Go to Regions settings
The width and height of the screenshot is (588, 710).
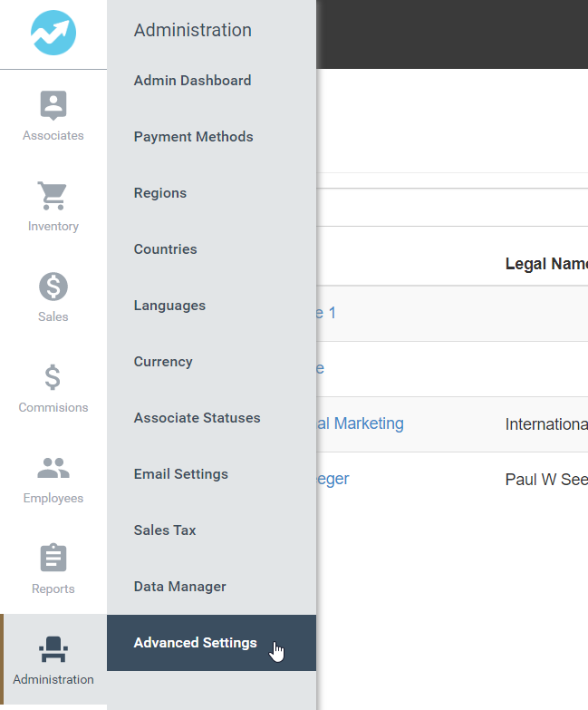159,193
